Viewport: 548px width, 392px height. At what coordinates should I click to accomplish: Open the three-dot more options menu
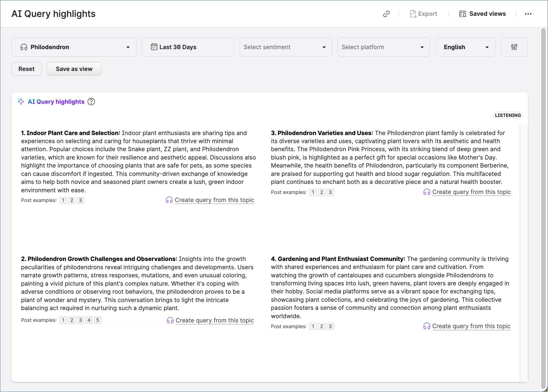(x=528, y=14)
